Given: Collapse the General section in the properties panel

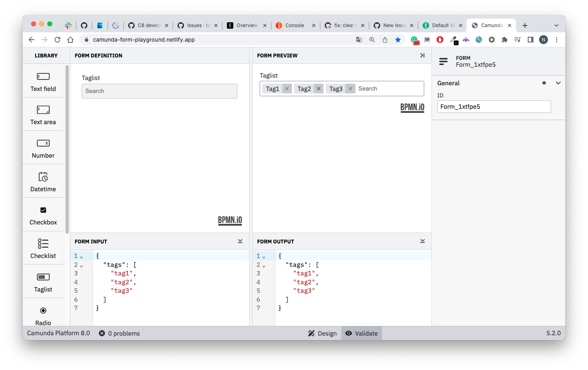Looking at the screenshot, I should (558, 82).
